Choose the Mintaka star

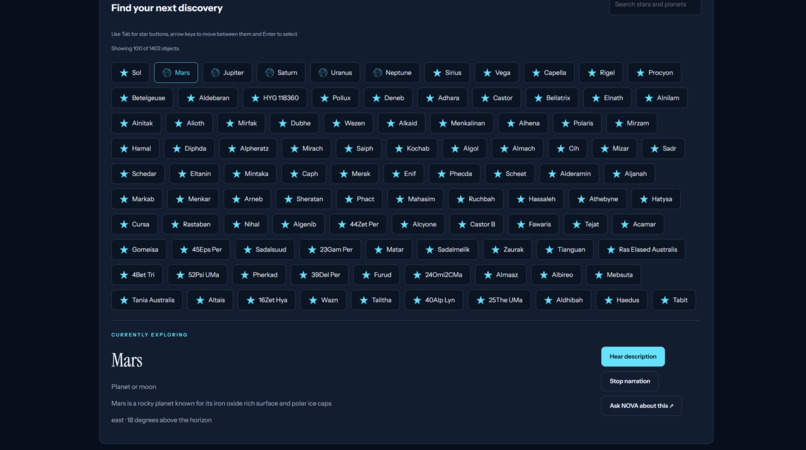tap(250, 174)
